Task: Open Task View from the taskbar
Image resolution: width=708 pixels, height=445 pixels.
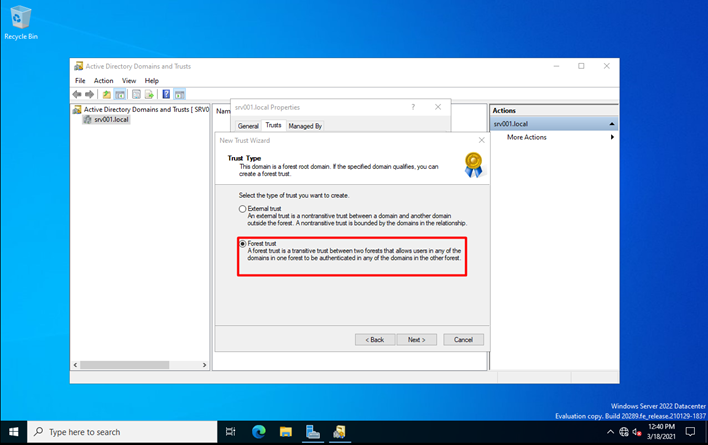Action: coord(230,432)
